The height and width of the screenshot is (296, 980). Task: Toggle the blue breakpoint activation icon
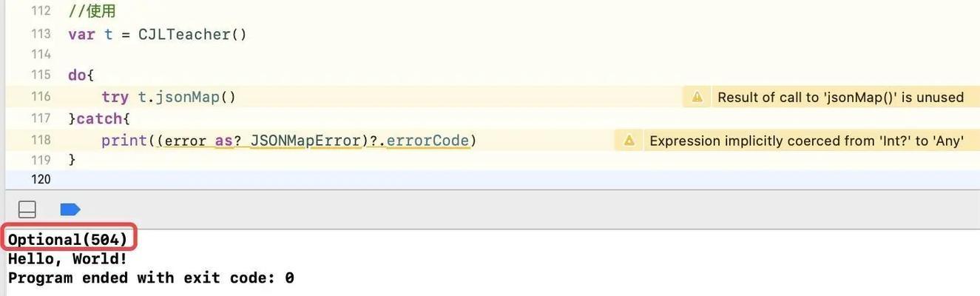(x=70, y=209)
